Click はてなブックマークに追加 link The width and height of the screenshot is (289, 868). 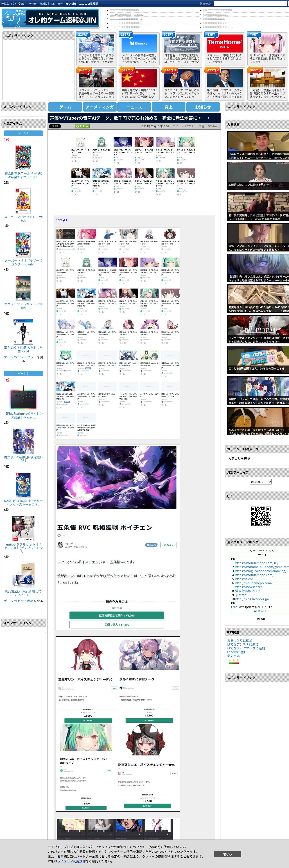[x=246, y=648]
